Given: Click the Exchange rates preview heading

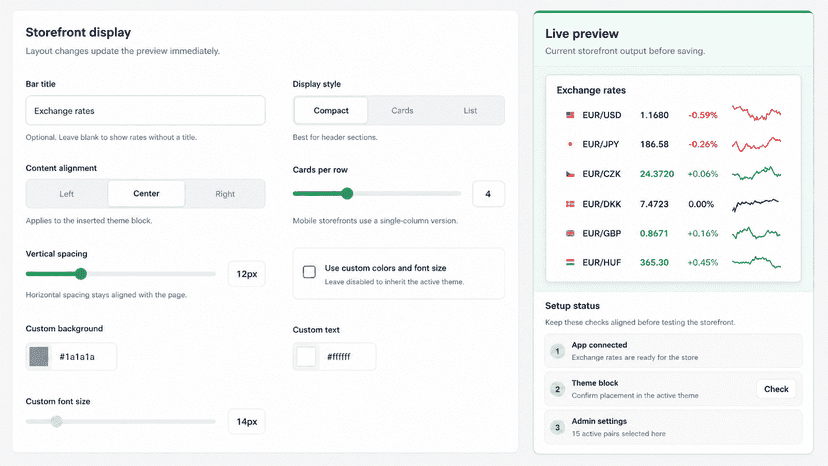Looking at the screenshot, I should (x=591, y=90).
